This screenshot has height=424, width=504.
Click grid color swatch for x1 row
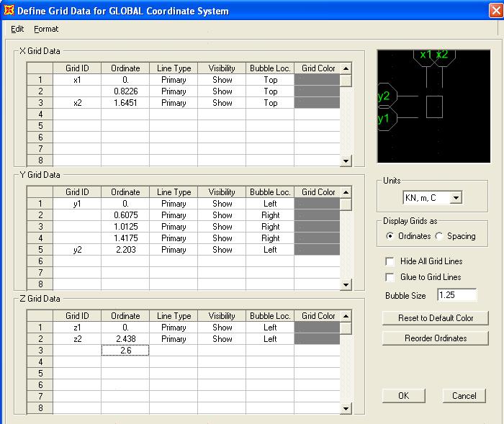click(x=317, y=80)
